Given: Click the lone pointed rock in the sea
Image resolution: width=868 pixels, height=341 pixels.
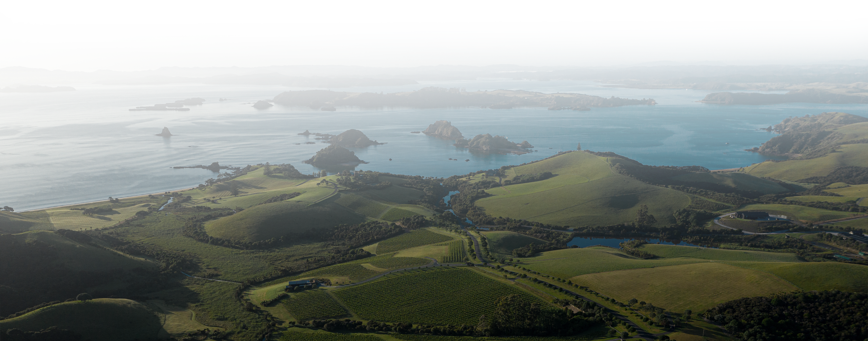Looking at the screenshot, I should (165, 132).
